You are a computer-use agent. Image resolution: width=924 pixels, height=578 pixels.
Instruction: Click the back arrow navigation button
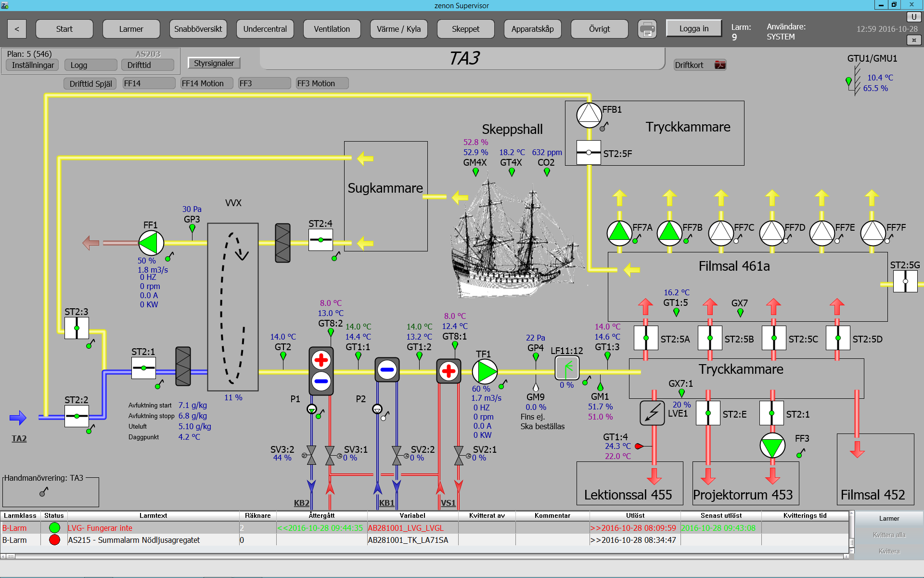17,29
